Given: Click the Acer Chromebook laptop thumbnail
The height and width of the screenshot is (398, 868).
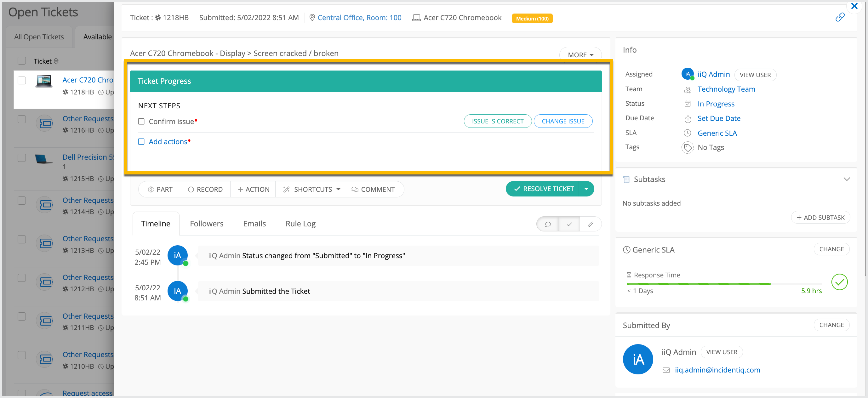Looking at the screenshot, I should coord(44,81).
